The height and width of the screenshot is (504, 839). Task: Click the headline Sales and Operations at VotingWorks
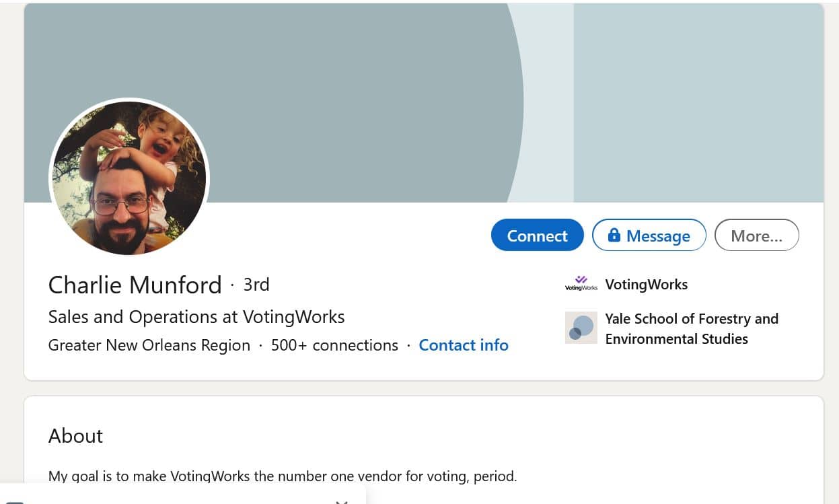coord(196,317)
